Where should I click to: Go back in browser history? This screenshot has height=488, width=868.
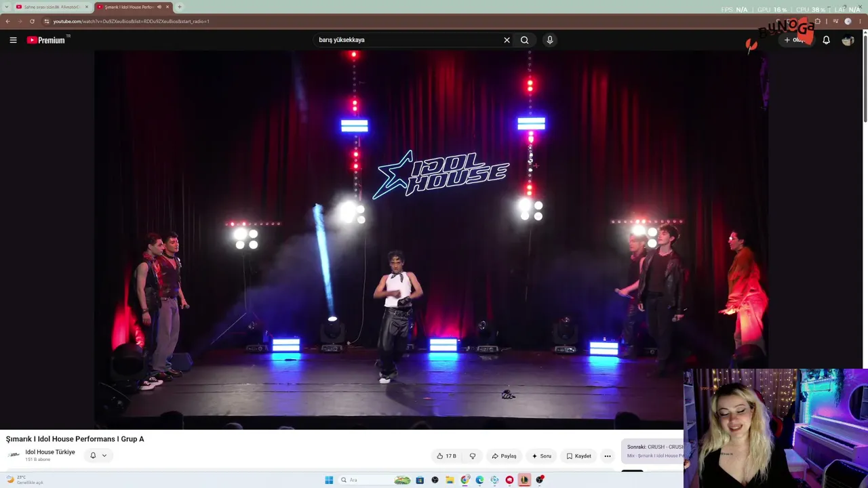coord(7,21)
